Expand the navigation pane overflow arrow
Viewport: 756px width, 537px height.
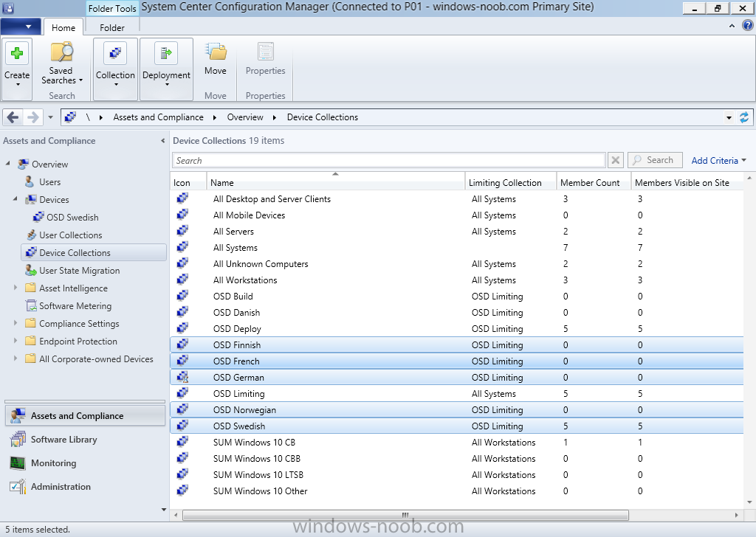point(163,510)
